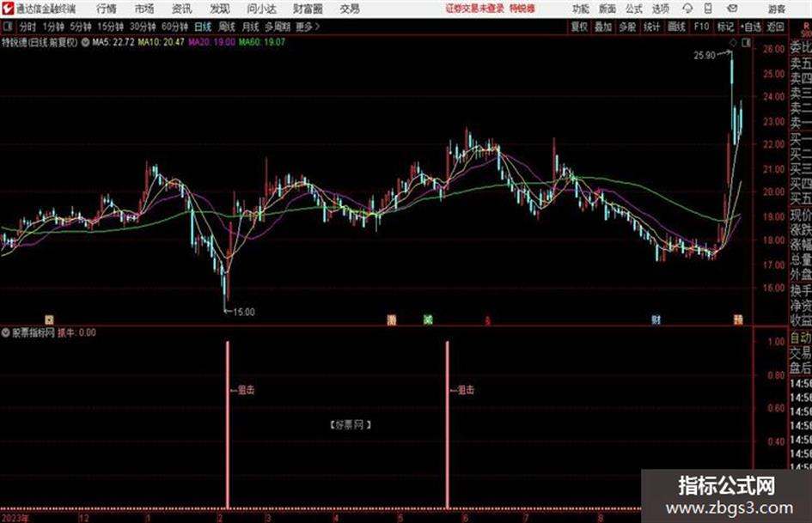Click the mobile phone icon
Screen dimensions: 812x523
coord(708,9)
